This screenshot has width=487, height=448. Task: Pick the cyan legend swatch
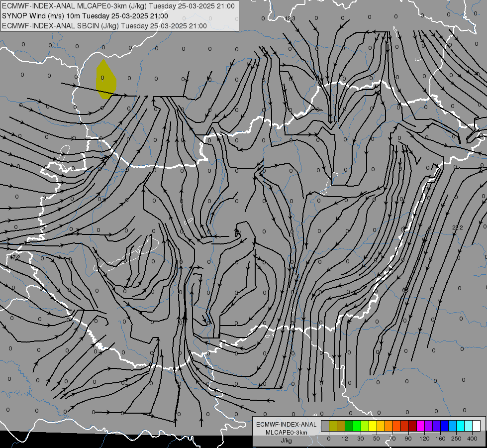coord(460,426)
